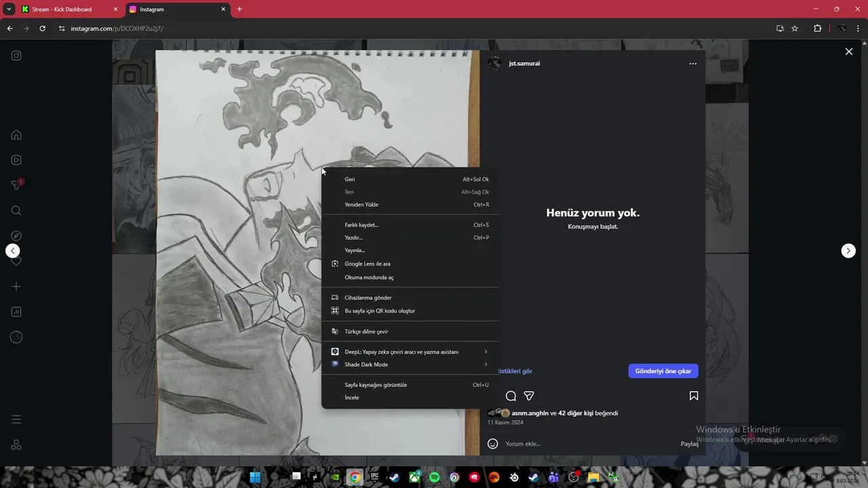Open a new browser tab
Screen dimensions: 868x488
(x=239, y=9)
